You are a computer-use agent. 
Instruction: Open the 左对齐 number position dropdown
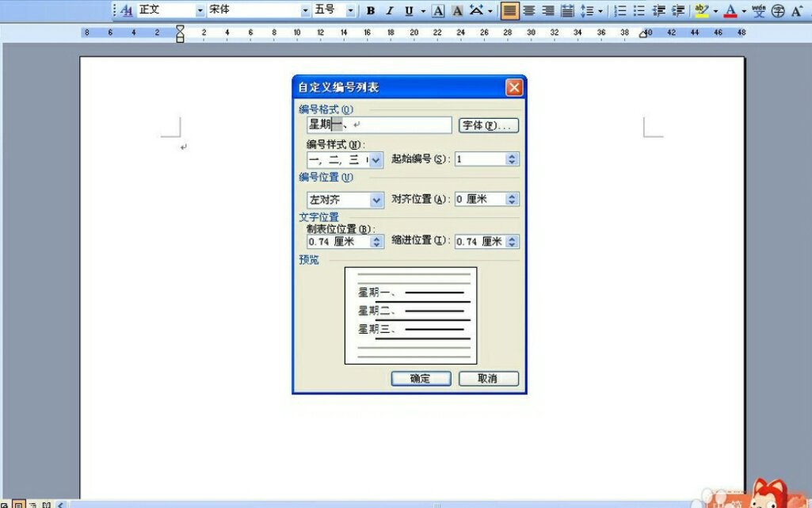point(376,201)
